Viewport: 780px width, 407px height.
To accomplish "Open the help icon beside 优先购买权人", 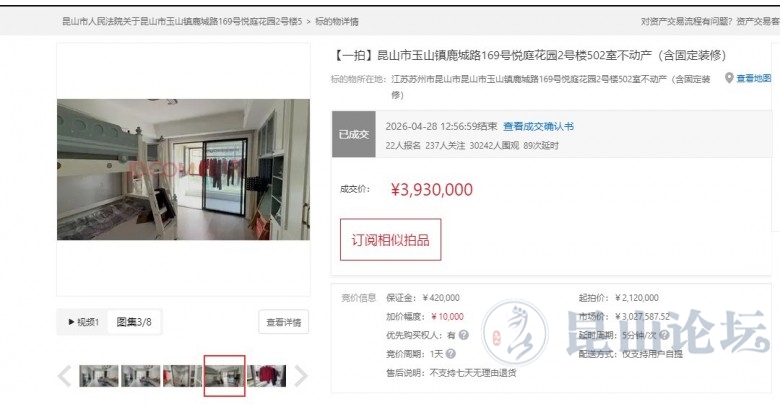I will point(464,335).
